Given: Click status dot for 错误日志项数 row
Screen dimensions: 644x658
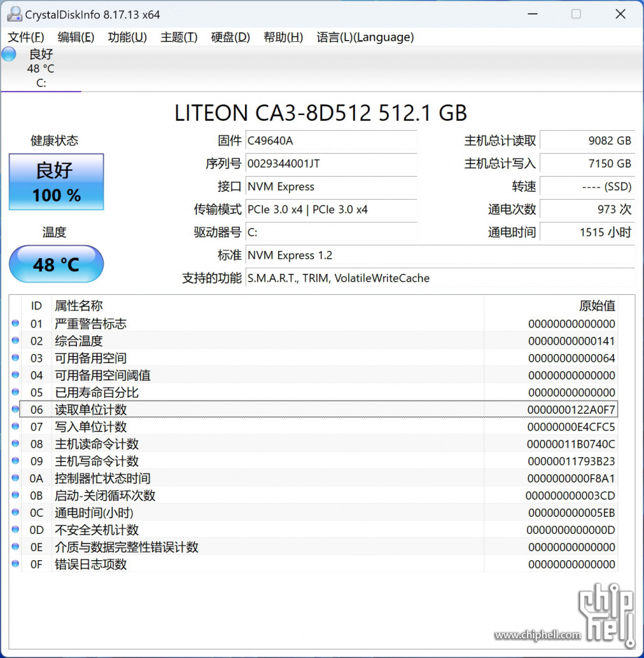Looking at the screenshot, I should 16,563.
